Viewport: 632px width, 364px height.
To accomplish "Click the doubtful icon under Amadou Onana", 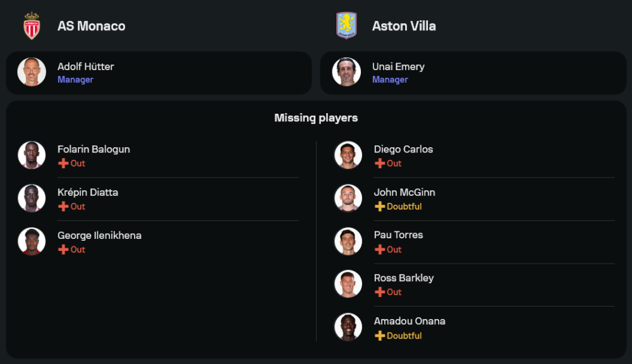I will tap(380, 336).
